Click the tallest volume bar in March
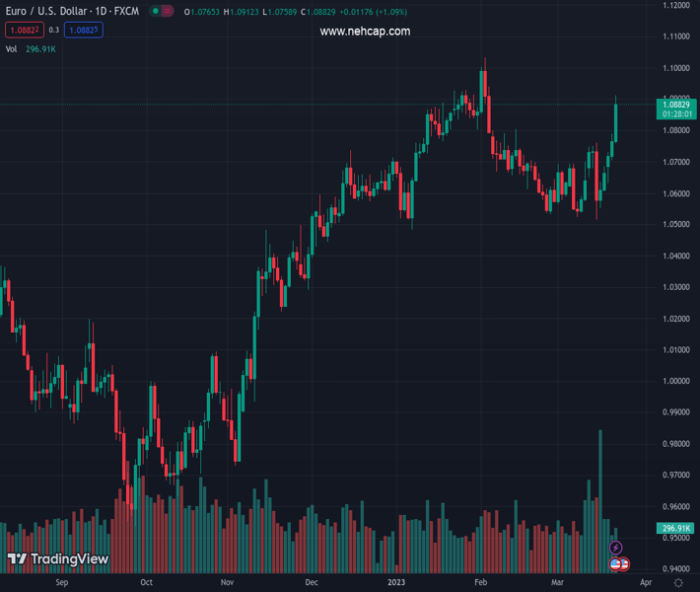The image size is (700, 592). tap(599, 493)
